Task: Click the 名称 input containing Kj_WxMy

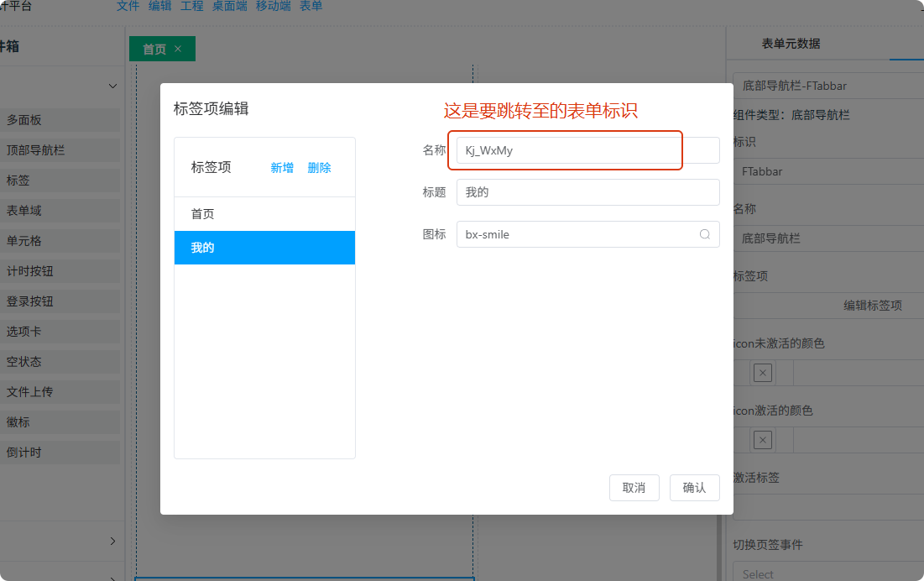Action: [x=587, y=151]
